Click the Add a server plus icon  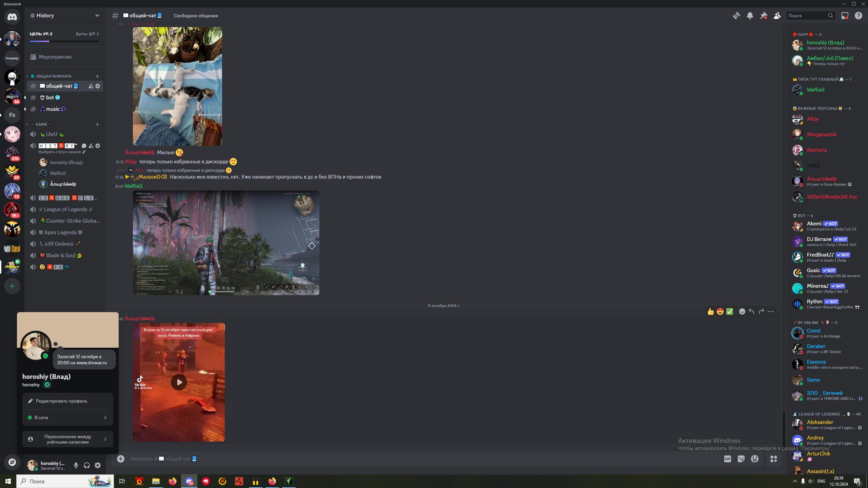(12, 286)
